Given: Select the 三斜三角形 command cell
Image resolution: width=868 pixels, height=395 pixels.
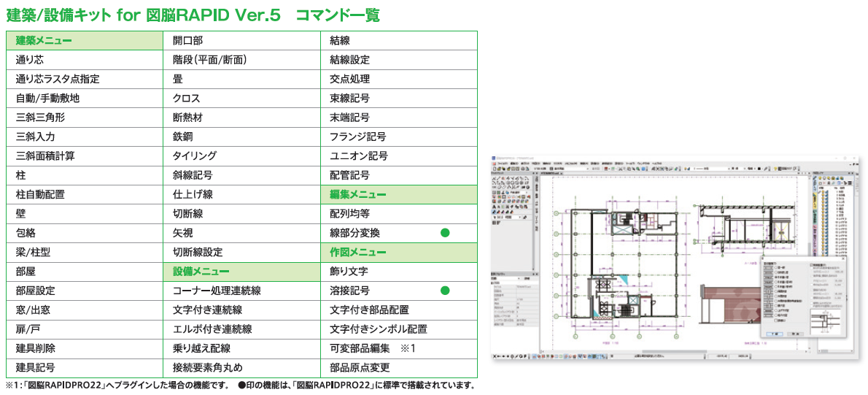Looking at the screenshot, I should (84, 118).
